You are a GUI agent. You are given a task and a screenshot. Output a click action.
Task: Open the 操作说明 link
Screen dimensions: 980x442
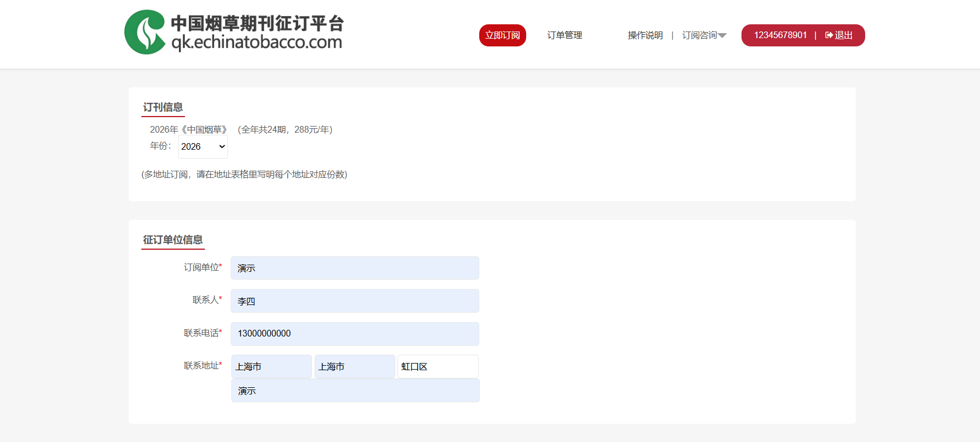point(645,35)
